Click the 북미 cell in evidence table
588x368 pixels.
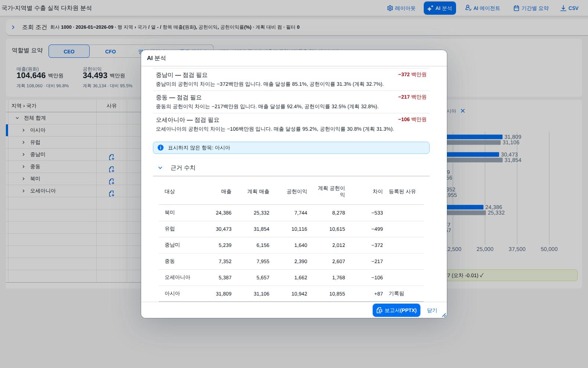pyautogui.click(x=170, y=213)
